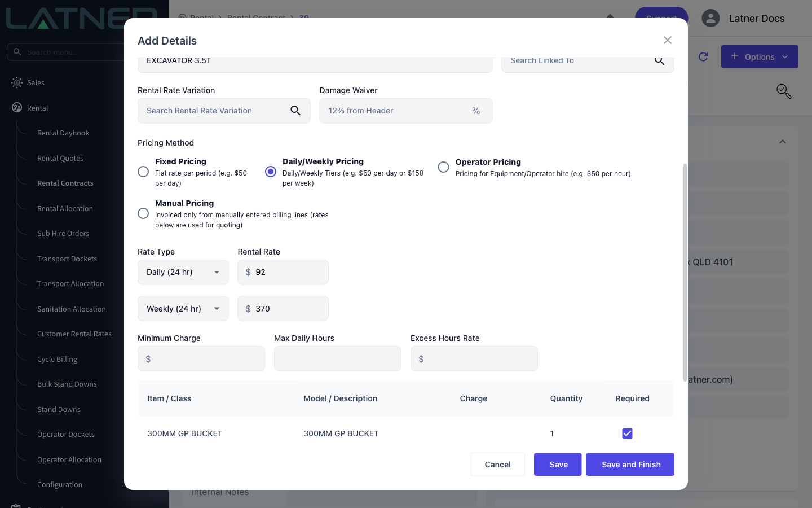
Task: Open the Weekly (24 hr) rate type dropdown
Action: click(183, 309)
